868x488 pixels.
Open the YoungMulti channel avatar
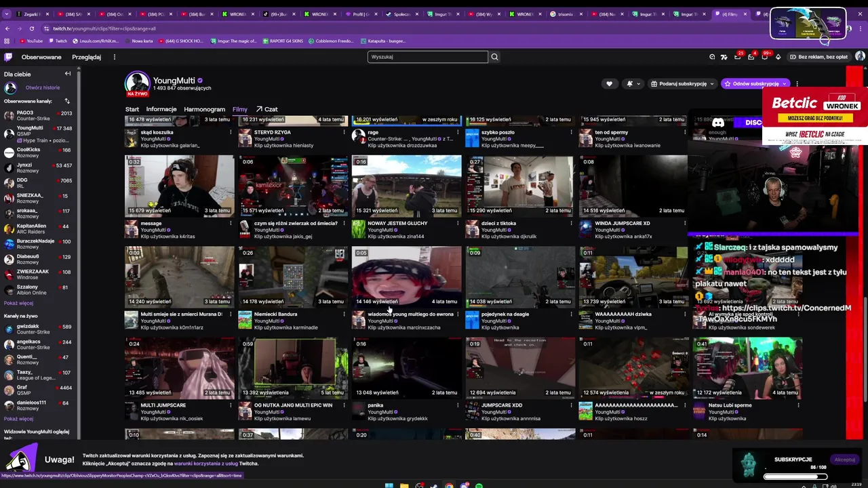(x=137, y=84)
